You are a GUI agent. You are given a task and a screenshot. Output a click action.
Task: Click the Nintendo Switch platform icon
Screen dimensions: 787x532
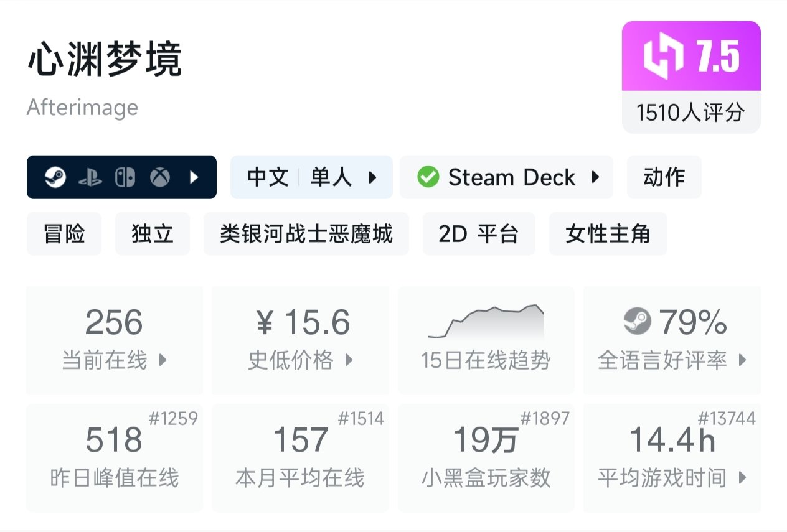pyautogui.click(x=125, y=178)
